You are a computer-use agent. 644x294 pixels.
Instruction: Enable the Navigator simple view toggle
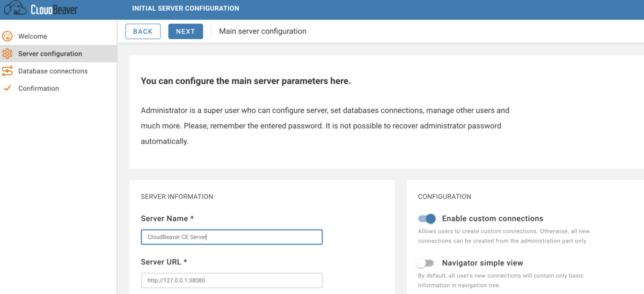[426, 263]
